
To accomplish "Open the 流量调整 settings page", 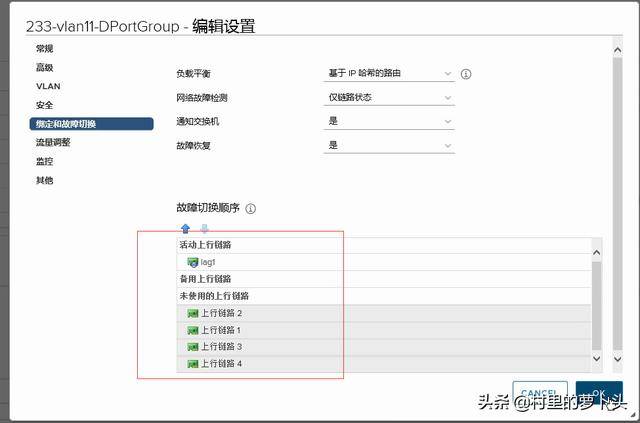I will coord(53,142).
